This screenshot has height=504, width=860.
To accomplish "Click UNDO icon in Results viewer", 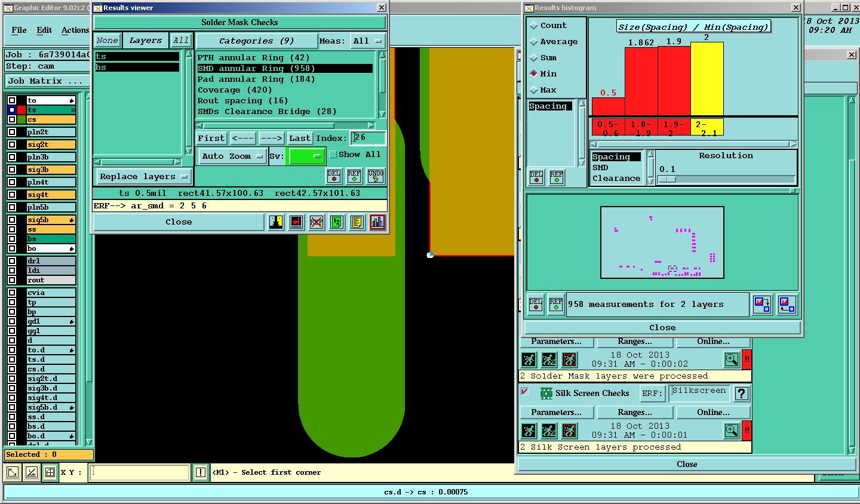I will point(376,176).
